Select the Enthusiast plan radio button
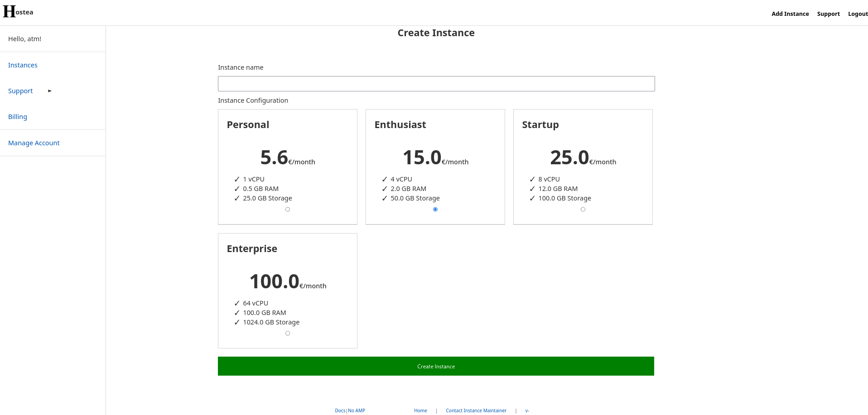The image size is (868, 415). [x=435, y=210]
